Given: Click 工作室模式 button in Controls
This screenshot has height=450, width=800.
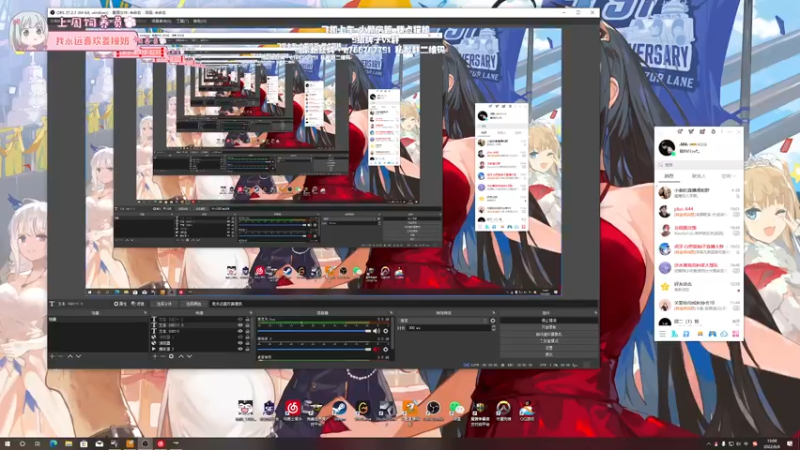Looking at the screenshot, I should pyautogui.click(x=549, y=341).
